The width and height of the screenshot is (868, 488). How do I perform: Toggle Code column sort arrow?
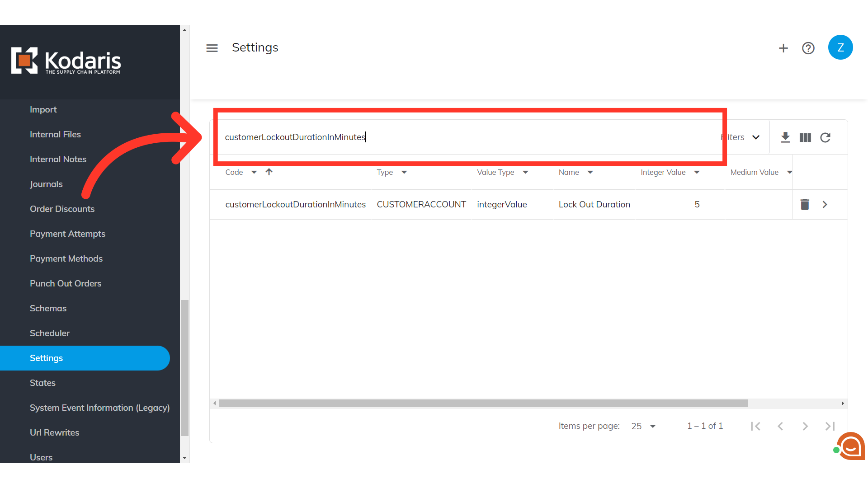pos(269,172)
